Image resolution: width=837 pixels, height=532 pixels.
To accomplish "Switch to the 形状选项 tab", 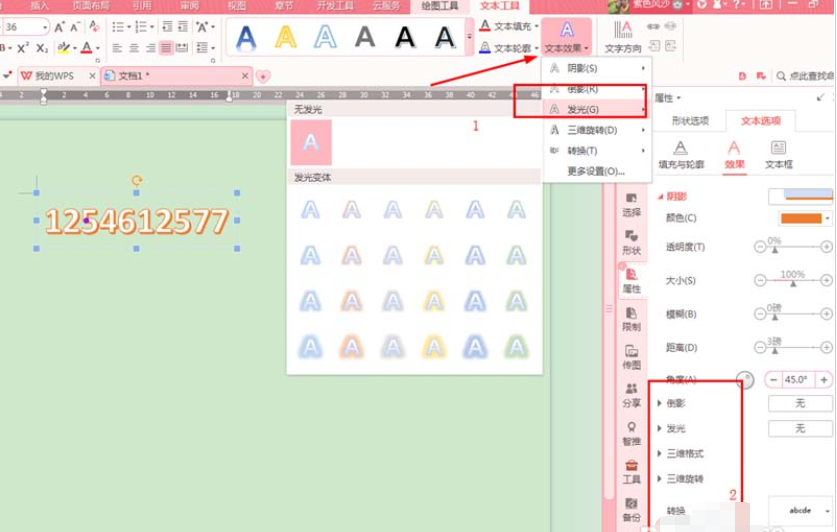I will click(690, 121).
